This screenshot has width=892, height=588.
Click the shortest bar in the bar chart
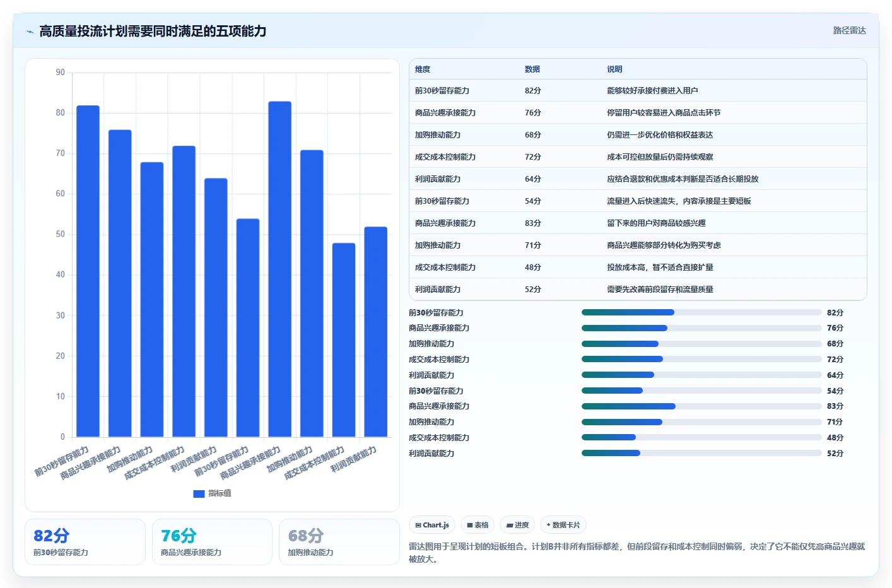pyautogui.click(x=344, y=339)
